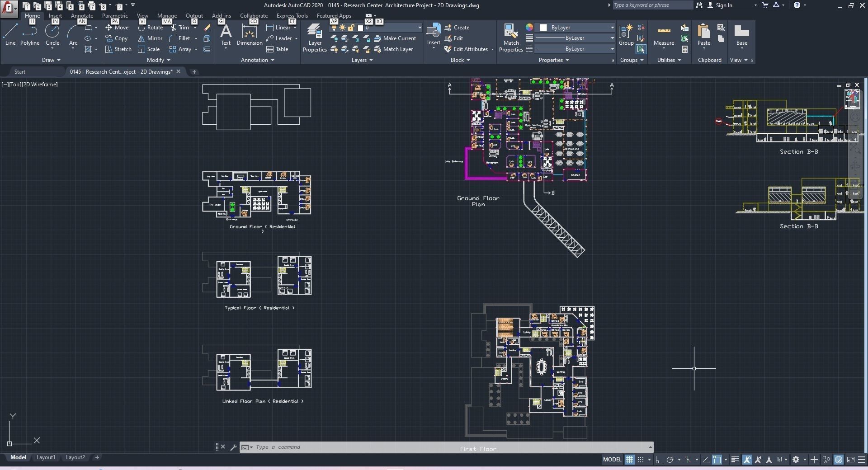
Task: Click the Insert block tool
Action: point(434,35)
